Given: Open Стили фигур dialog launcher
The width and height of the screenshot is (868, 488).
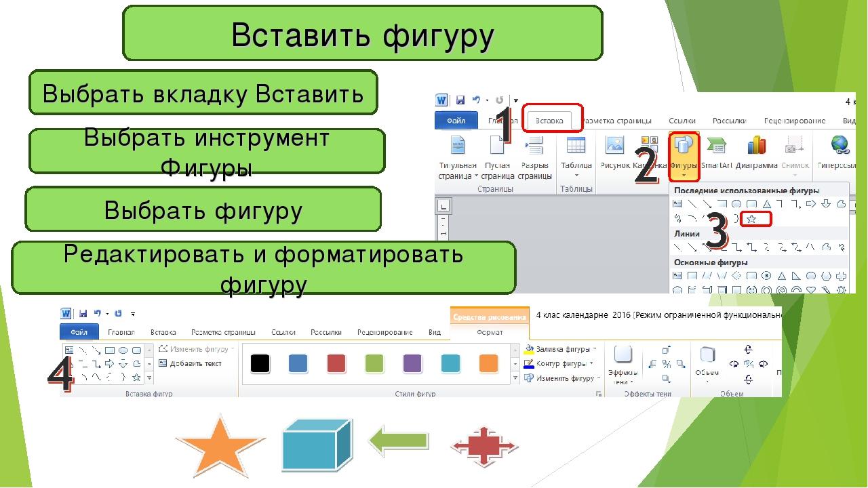Looking at the screenshot, I should click(x=598, y=394).
